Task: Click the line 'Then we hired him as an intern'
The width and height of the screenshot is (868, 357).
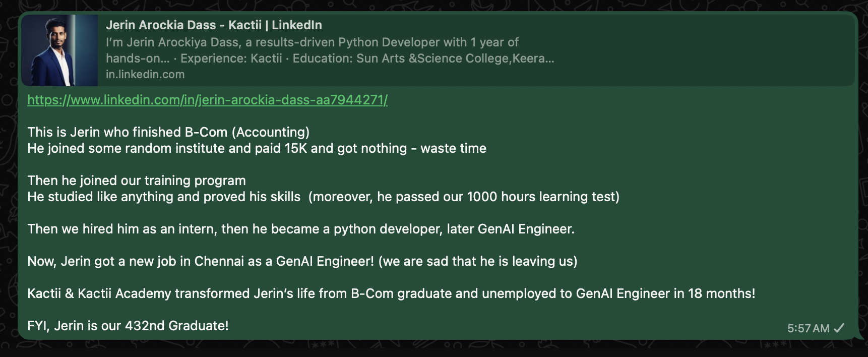Action: pyautogui.click(x=301, y=229)
